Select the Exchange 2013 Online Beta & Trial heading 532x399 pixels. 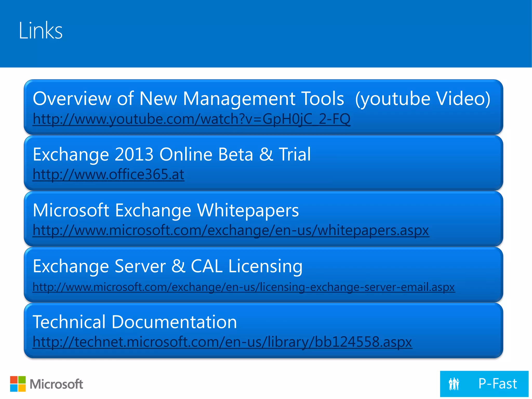(172, 154)
